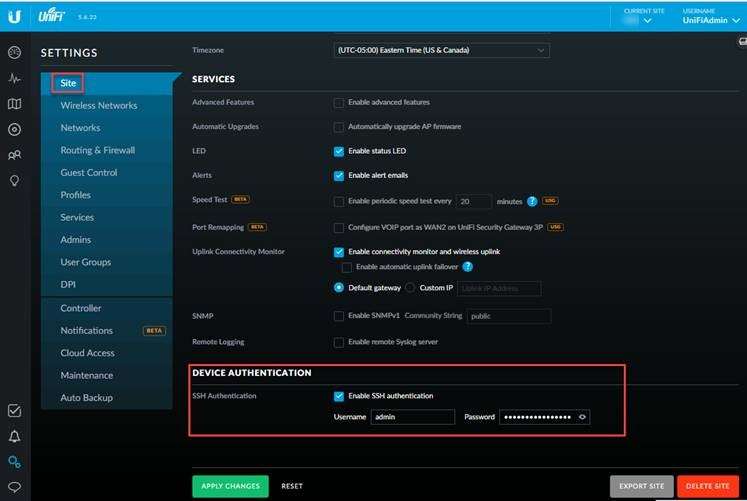Image resolution: width=747 pixels, height=501 pixels.
Task: Open the Insights lightbulb icon
Action: 14,181
